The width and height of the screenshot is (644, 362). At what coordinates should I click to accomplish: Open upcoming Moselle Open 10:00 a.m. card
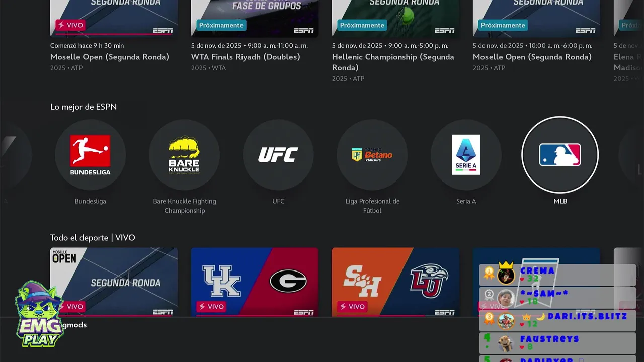536,19
